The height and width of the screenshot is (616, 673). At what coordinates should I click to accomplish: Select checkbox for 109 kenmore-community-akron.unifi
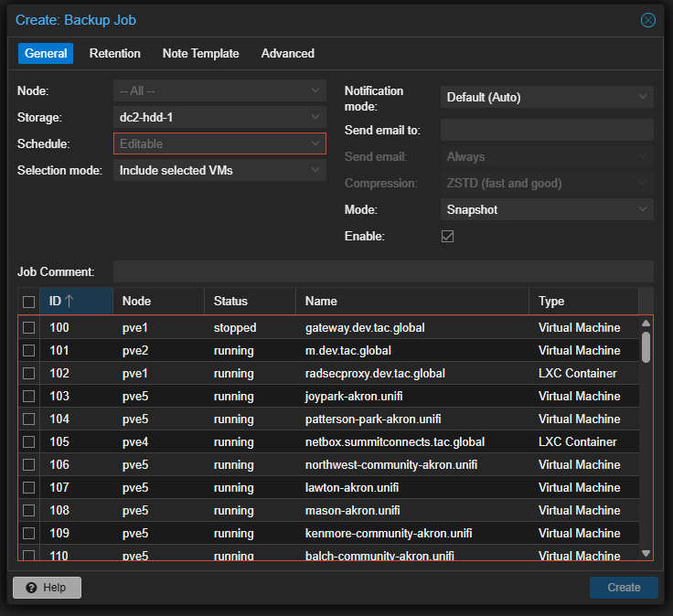point(28,533)
